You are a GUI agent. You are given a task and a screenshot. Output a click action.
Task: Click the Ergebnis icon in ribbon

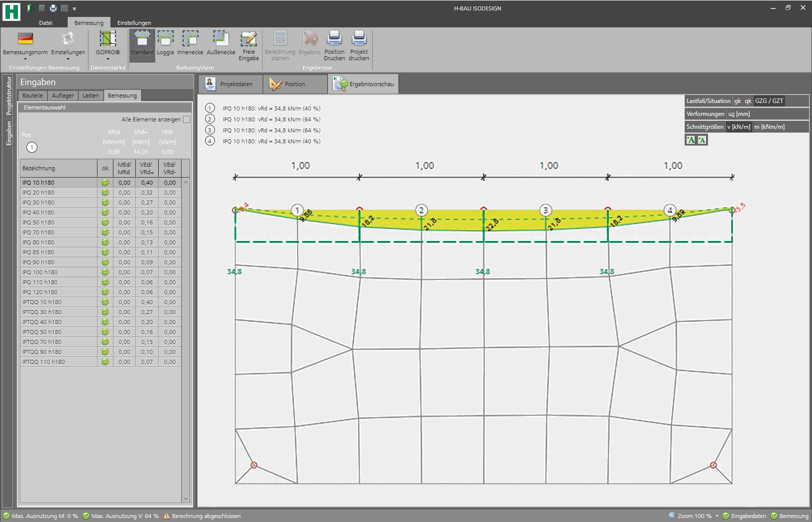310,38
